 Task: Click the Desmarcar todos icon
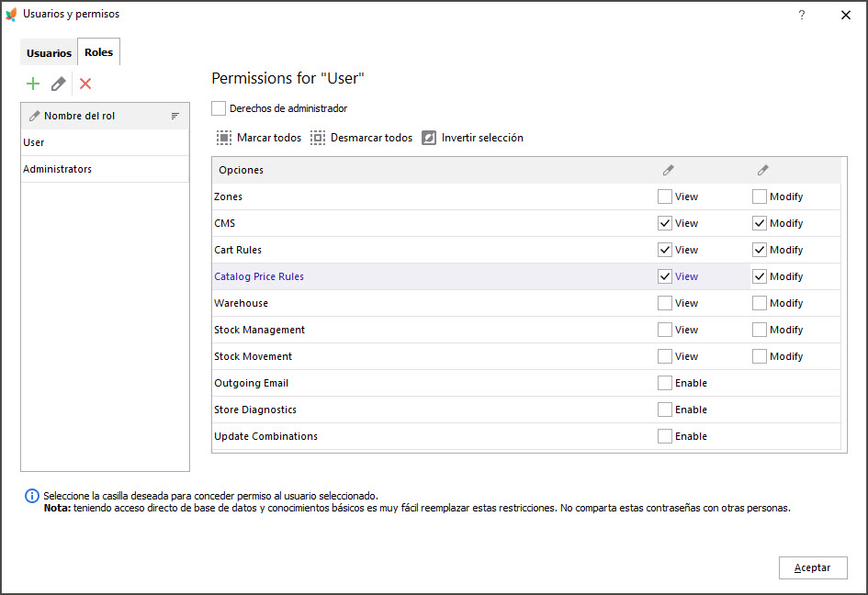click(x=317, y=138)
